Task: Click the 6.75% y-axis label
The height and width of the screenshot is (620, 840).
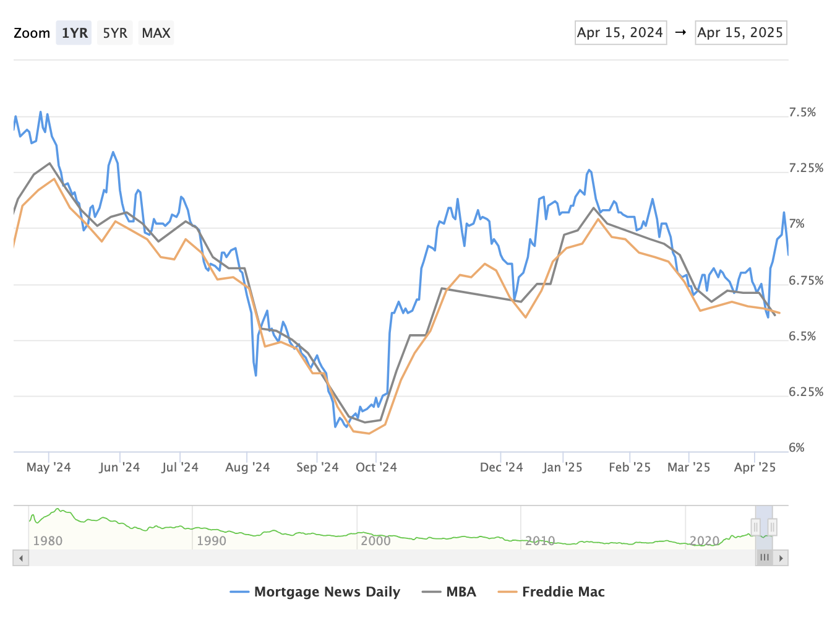Action: 806,281
